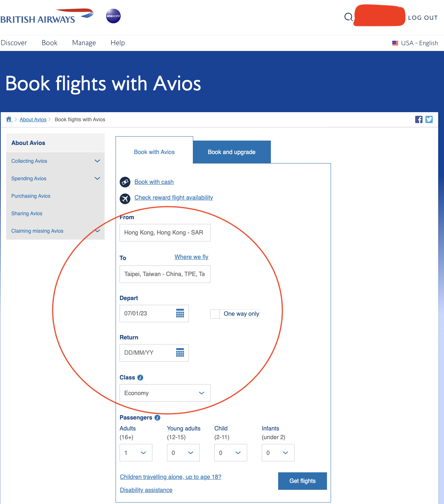Open Check reward flight availability link
This screenshot has width=444, height=504.
[x=174, y=197]
